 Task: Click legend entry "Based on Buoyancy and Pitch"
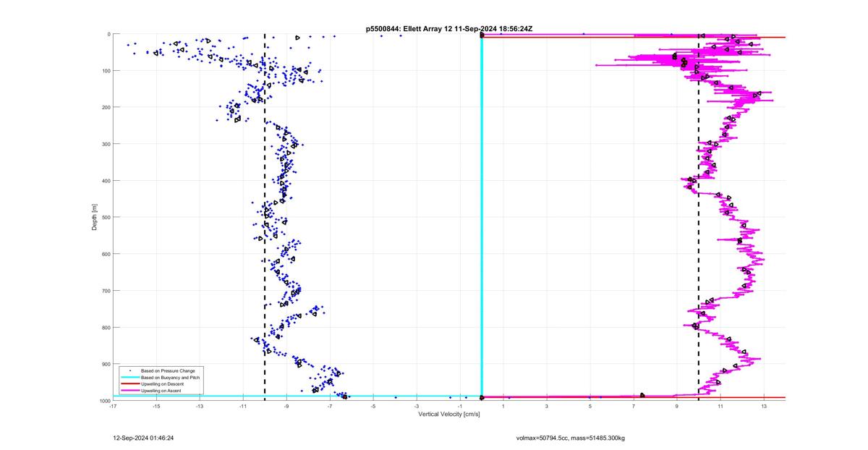click(170, 378)
